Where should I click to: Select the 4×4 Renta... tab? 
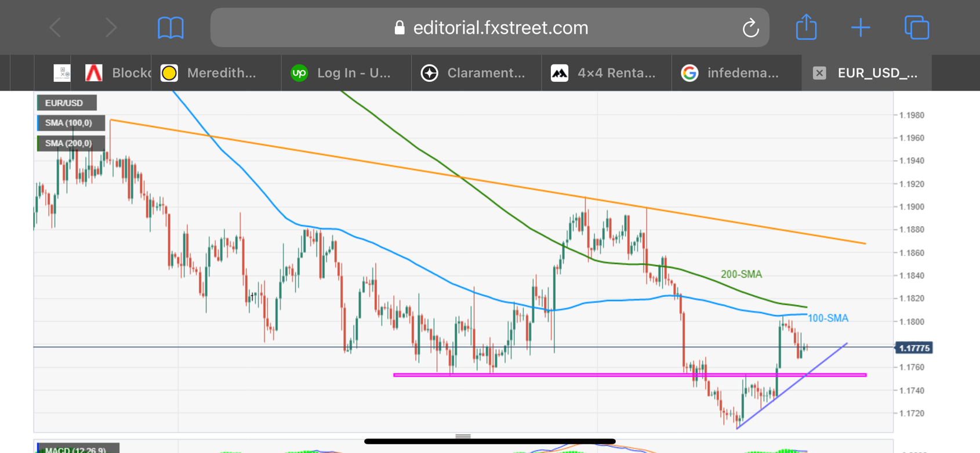coord(607,73)
